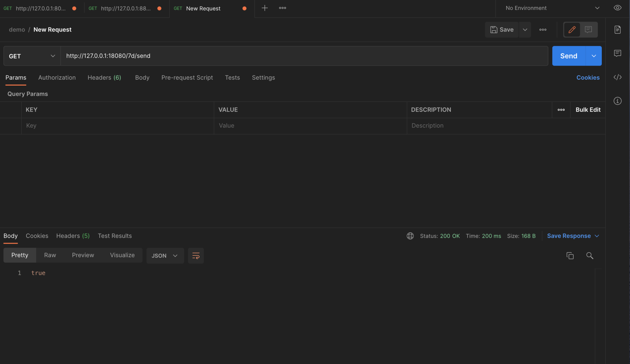Open query params column options
The width and height of the screenshot is (630, 364).
561,110
